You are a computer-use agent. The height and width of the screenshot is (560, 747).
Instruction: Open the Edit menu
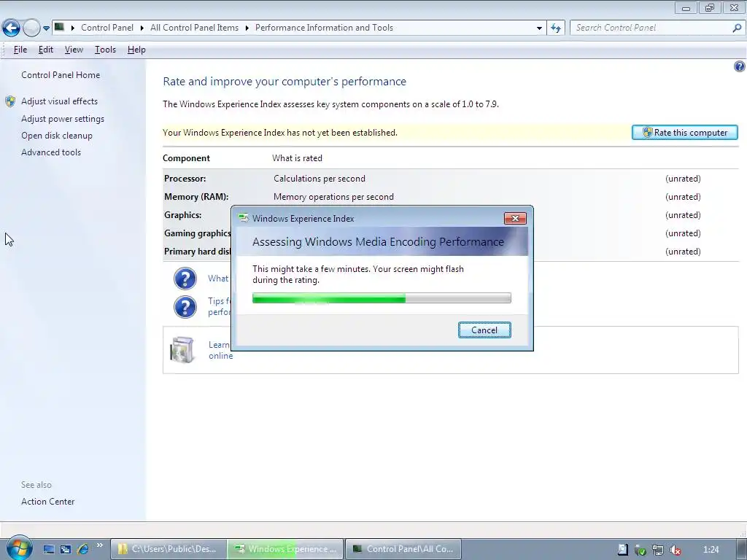46,50
